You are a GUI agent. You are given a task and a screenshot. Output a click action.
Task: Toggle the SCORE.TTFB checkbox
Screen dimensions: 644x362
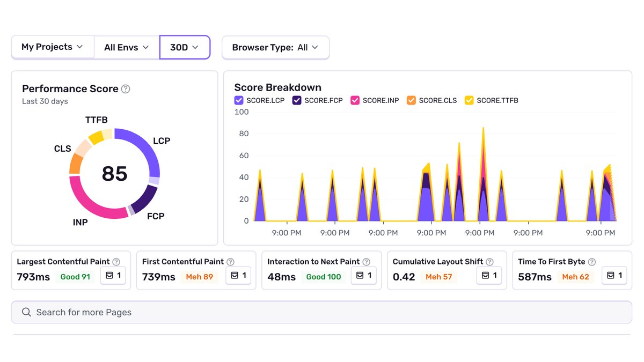click(x=469, y=100)
